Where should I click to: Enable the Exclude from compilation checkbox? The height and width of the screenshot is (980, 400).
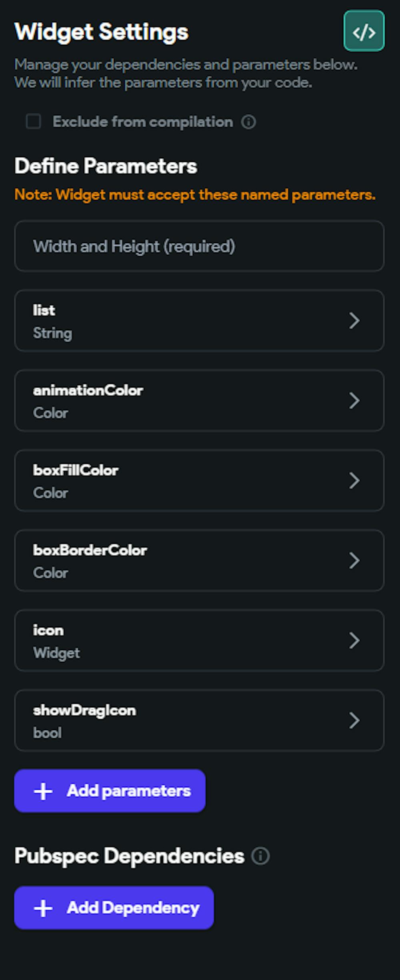tap(33, 121)
